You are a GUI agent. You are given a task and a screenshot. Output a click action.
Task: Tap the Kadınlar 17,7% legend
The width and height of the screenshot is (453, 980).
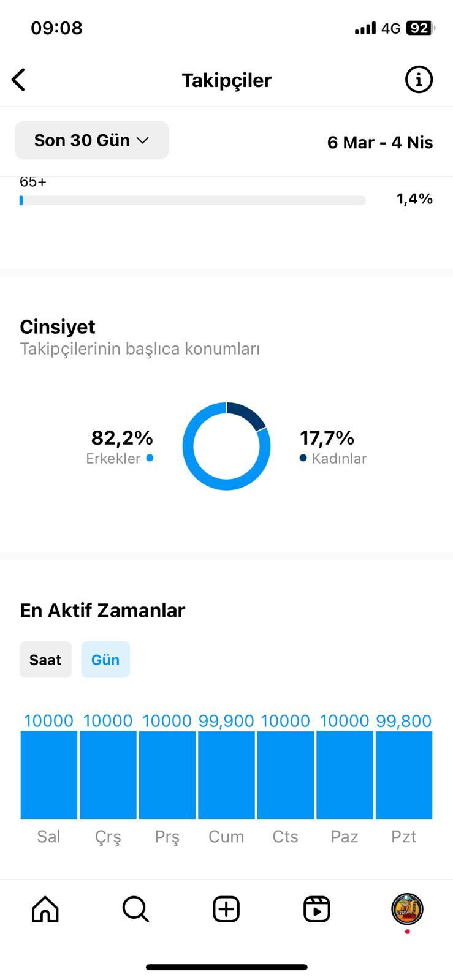point(333,447)
